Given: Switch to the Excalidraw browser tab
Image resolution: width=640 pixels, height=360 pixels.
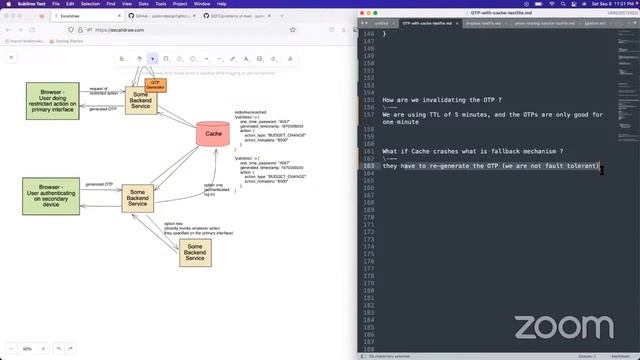Looking at the screenshot, I should click(x=87, y=16).
